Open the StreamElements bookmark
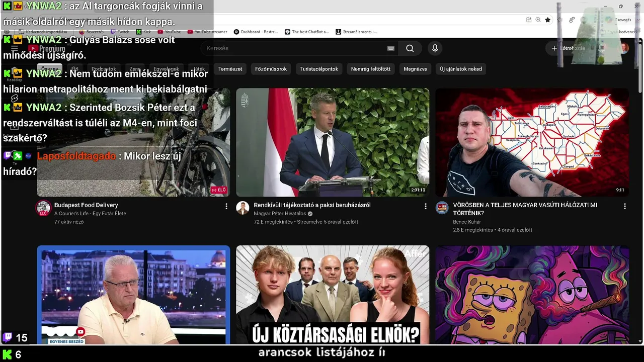Viewport: 644px width, 362px height. pyautogui.click(x=357, y=32)
